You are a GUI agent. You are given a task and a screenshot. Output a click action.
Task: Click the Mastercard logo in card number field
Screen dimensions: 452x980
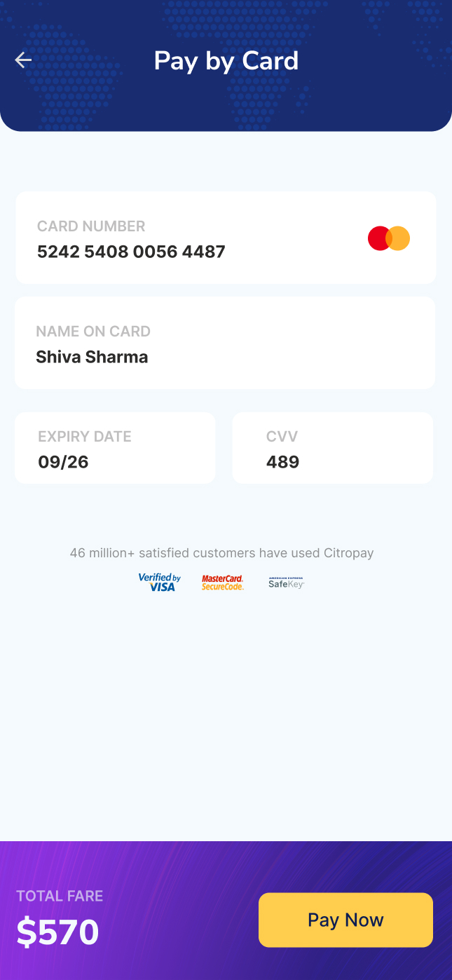point(389,238)
